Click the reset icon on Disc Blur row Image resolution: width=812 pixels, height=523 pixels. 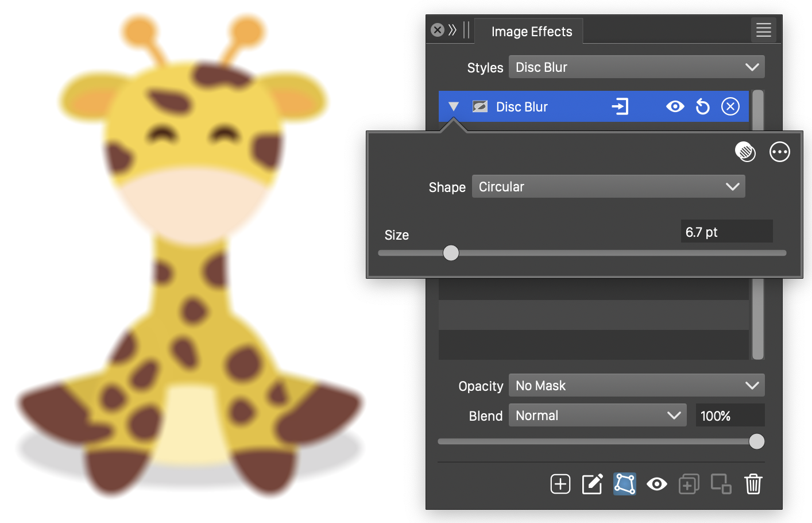click(x=702, y=107)
